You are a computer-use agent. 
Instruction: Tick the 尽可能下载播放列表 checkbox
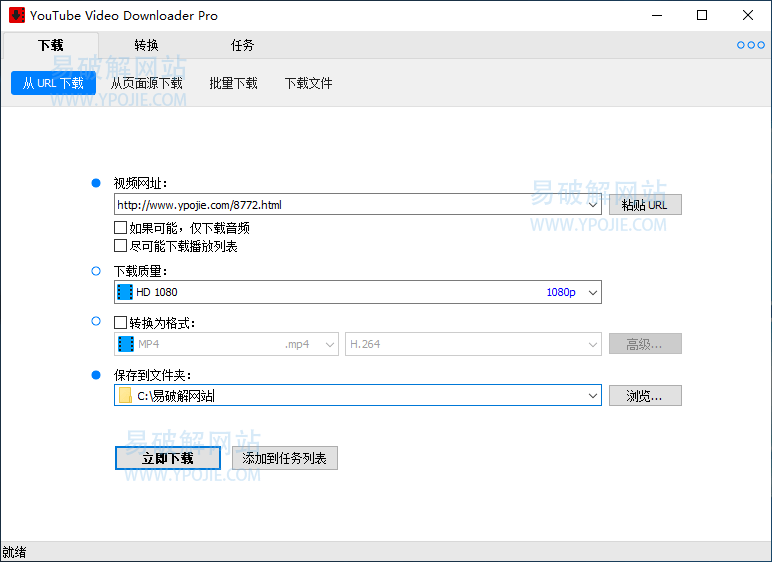pyautogui.click(x=121, y=245)
